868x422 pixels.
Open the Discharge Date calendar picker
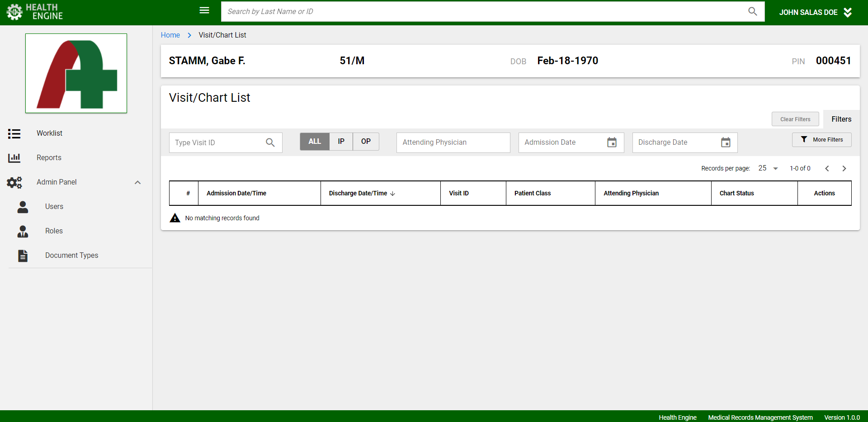pyautogui.click(x=726, y=142)
